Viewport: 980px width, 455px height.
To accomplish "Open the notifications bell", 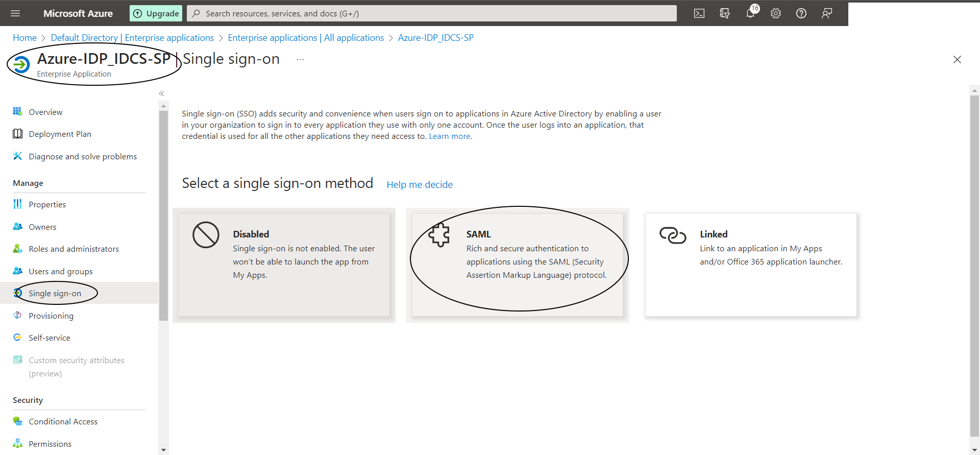I will 750,13.
